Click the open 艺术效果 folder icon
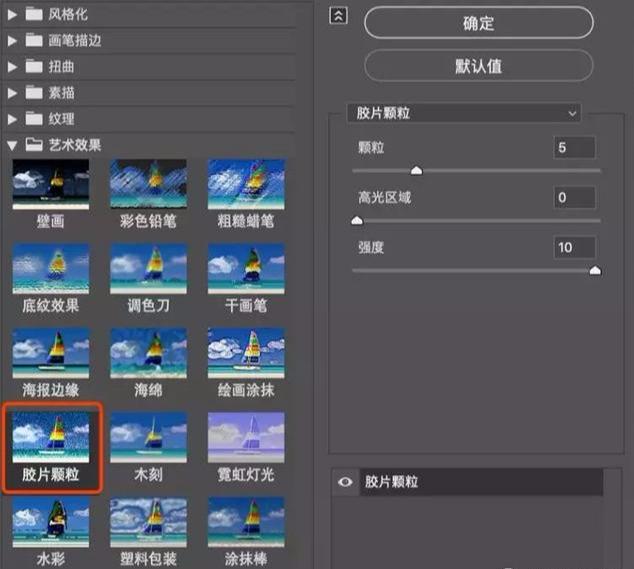The width and height of the screenshot is (634, 569). tap(34, 145)
